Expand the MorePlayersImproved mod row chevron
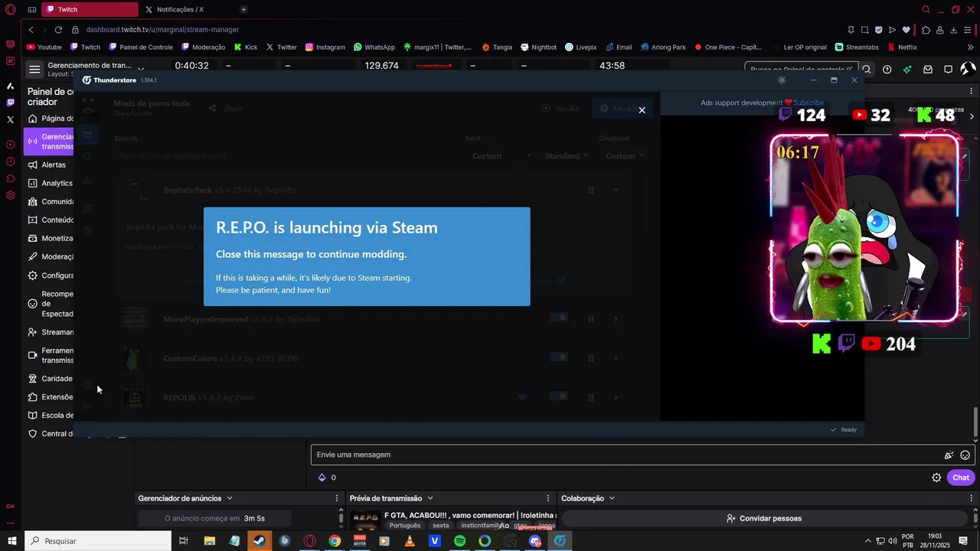Screen dimensions: 980x551 click(616, 318)
